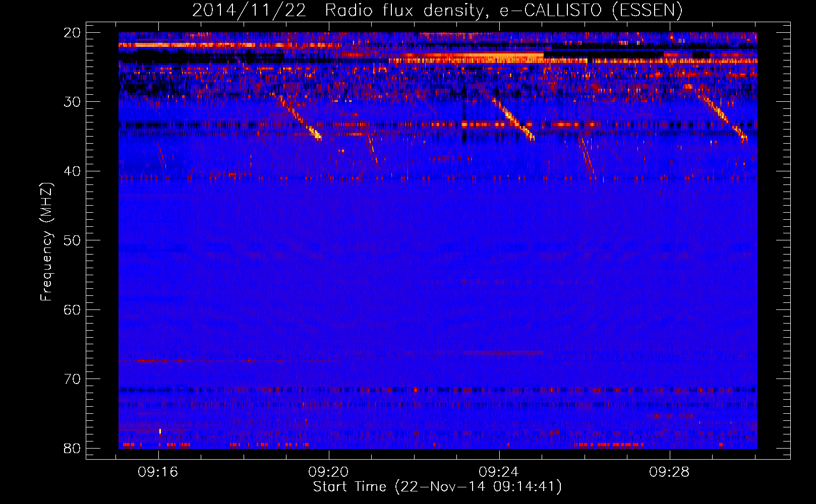Click the bright burst streak near 09:24

coord(513,119)
